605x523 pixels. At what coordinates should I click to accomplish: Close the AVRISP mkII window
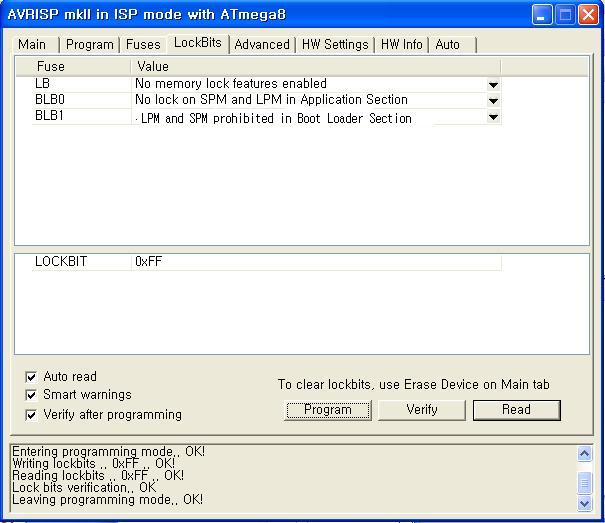click(588, 15)
